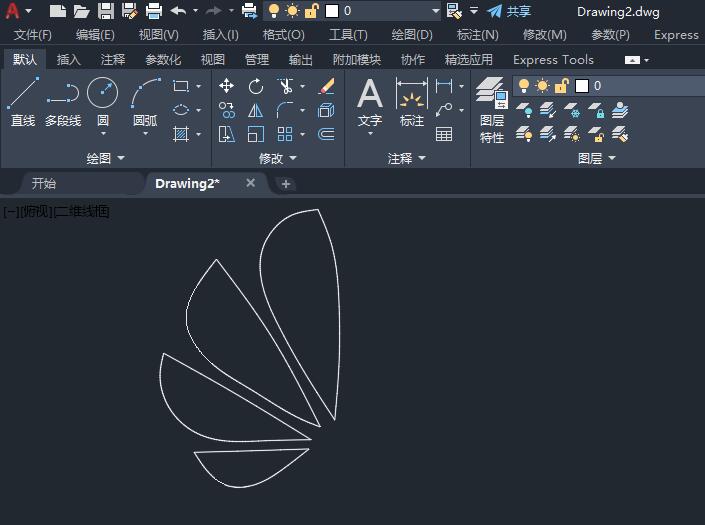The height and width of the screenshot is (525, 705).
Task: Toggle lightbulb in quick access layer box
Action: 273,11
